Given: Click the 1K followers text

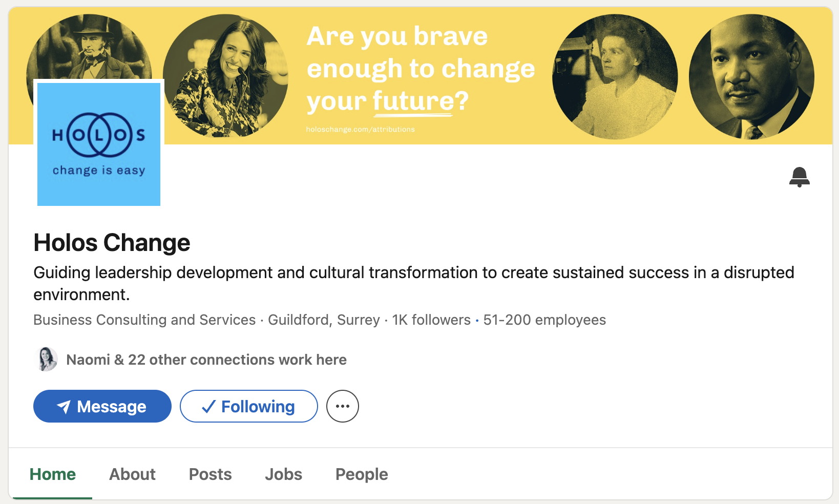Looking at the screenshot, I should click(x=431, y=320).
